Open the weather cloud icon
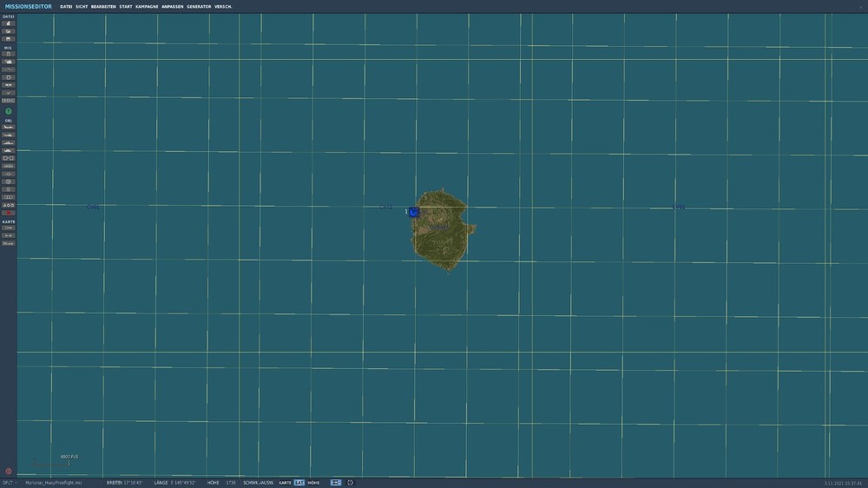The height and width of the screenshot is (488, 868). click(9, 62)
